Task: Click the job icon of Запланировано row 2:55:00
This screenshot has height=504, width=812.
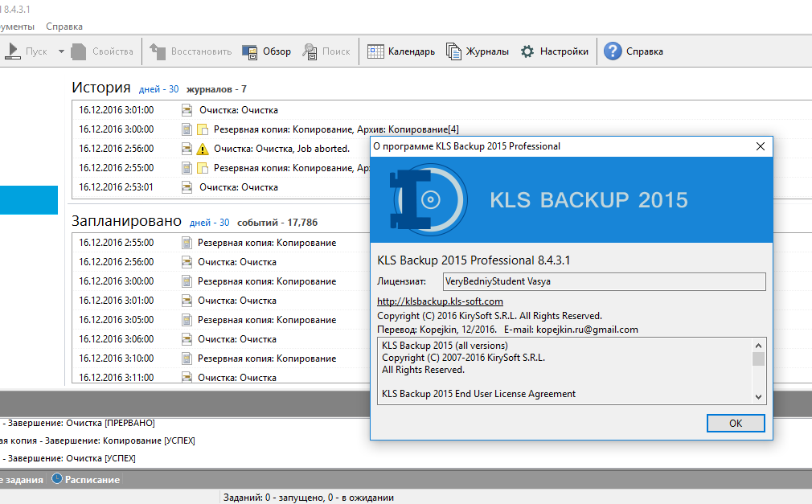Action: coord(187,243)
